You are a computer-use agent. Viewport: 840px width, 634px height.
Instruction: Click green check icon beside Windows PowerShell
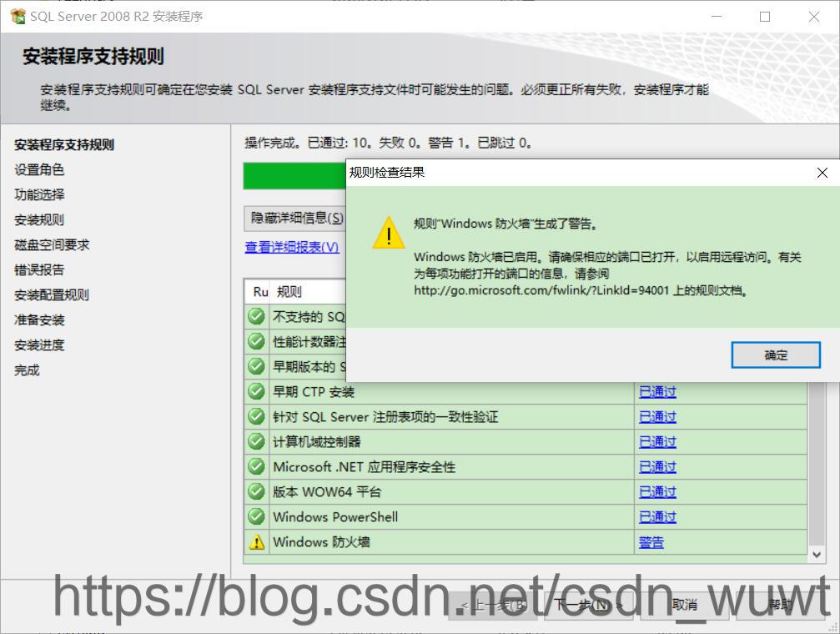(x=257, y=516)
